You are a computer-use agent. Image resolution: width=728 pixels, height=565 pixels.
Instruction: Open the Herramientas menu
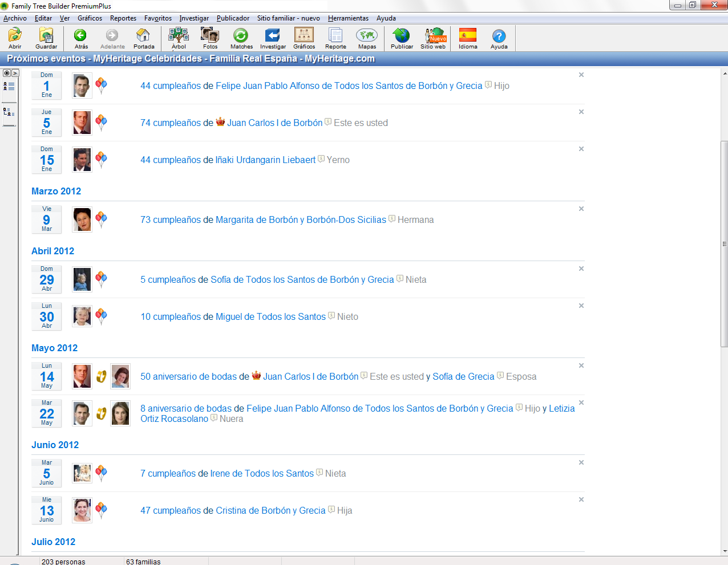pyautogui.click(x=348, y=18)
